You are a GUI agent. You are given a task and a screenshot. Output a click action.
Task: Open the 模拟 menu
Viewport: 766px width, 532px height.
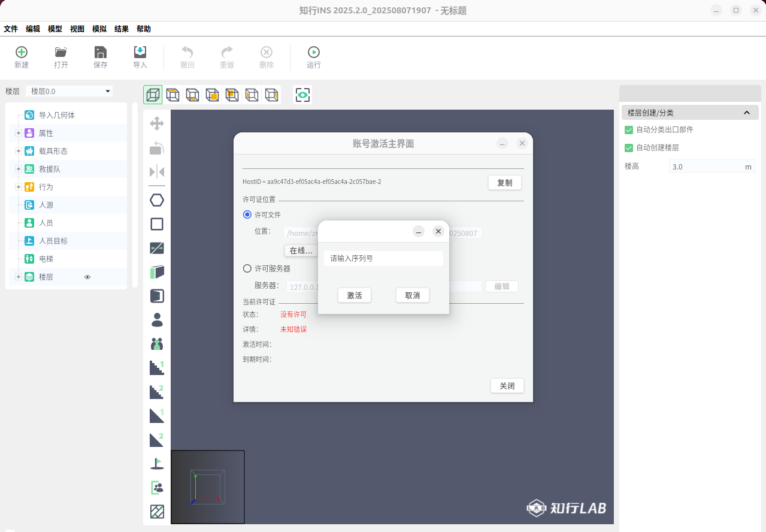click(x=99, y=29)
